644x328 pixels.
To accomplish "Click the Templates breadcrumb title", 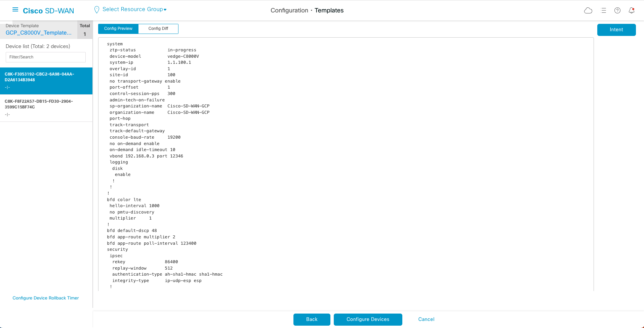I will coord(329,10).
